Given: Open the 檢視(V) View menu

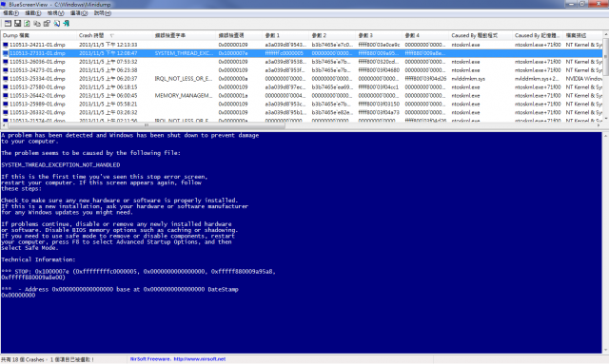Looking at the screenshot, I should pos(55,13).
